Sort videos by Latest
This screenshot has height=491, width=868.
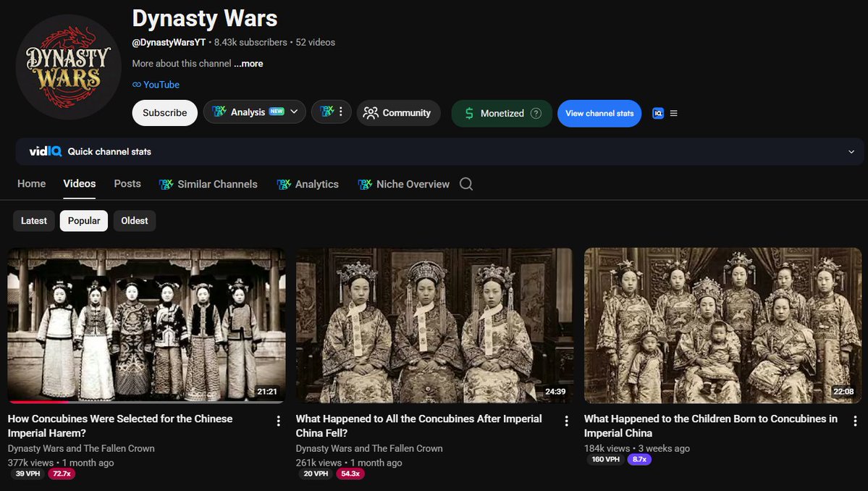(x=34, y=221)
